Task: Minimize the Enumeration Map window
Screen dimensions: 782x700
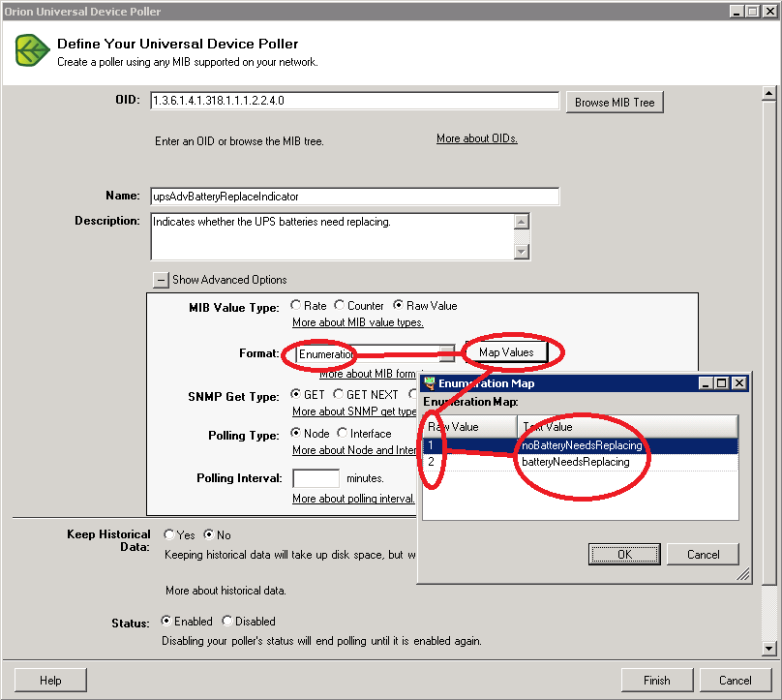Action: click(x=706, y=383)
